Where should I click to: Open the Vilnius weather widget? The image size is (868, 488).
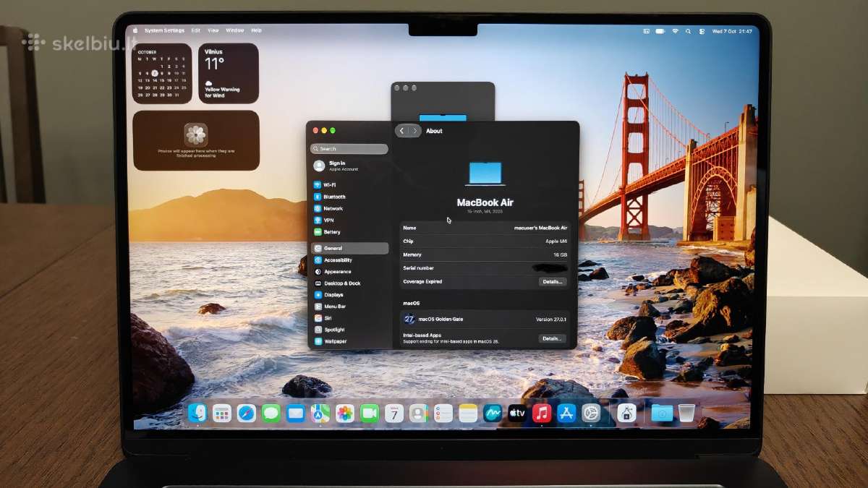pos(229,74)
